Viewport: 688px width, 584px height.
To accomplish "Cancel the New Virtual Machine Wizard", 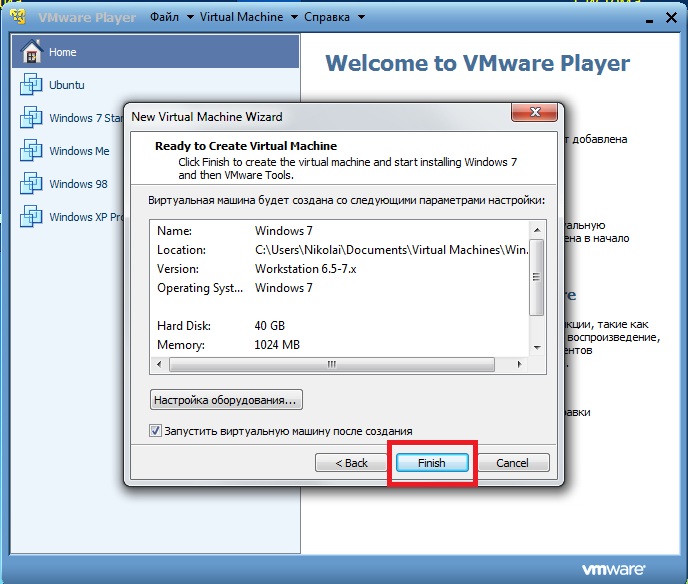I will pos(512,463).
